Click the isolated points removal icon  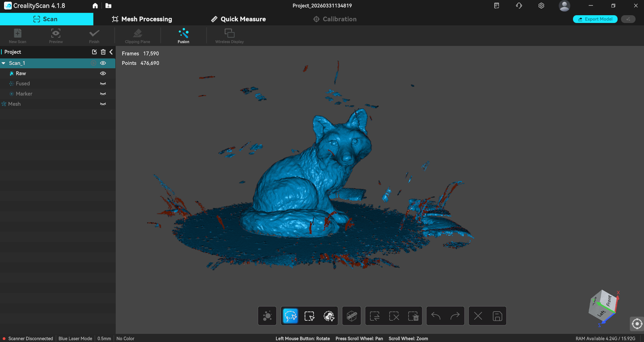268,316
